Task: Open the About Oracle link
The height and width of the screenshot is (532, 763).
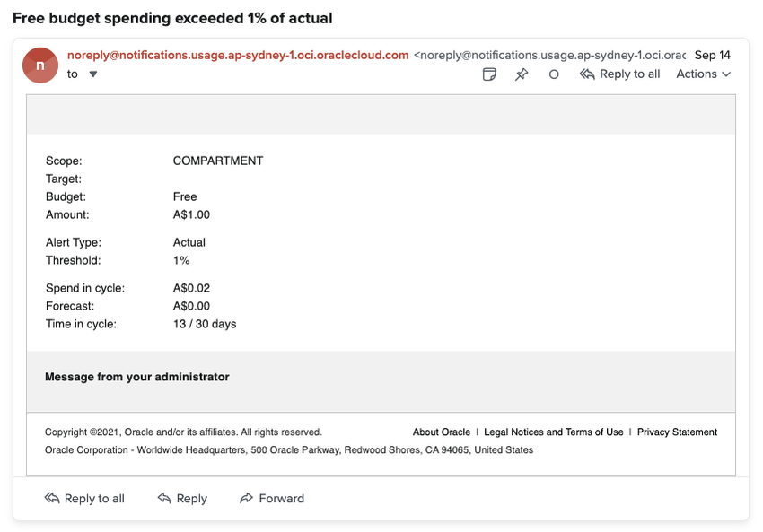Action: click(x=442, y=432)
